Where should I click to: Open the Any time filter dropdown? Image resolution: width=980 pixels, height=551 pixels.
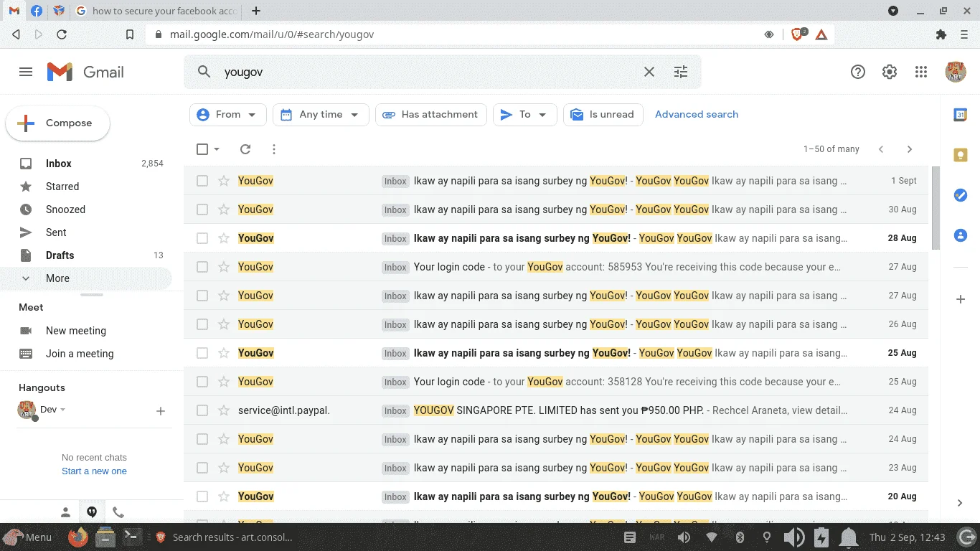(x=321, y=115)
